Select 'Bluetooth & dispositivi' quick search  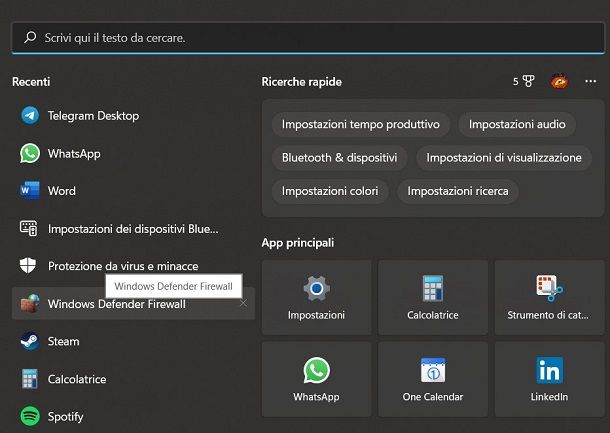click(340, 158)
